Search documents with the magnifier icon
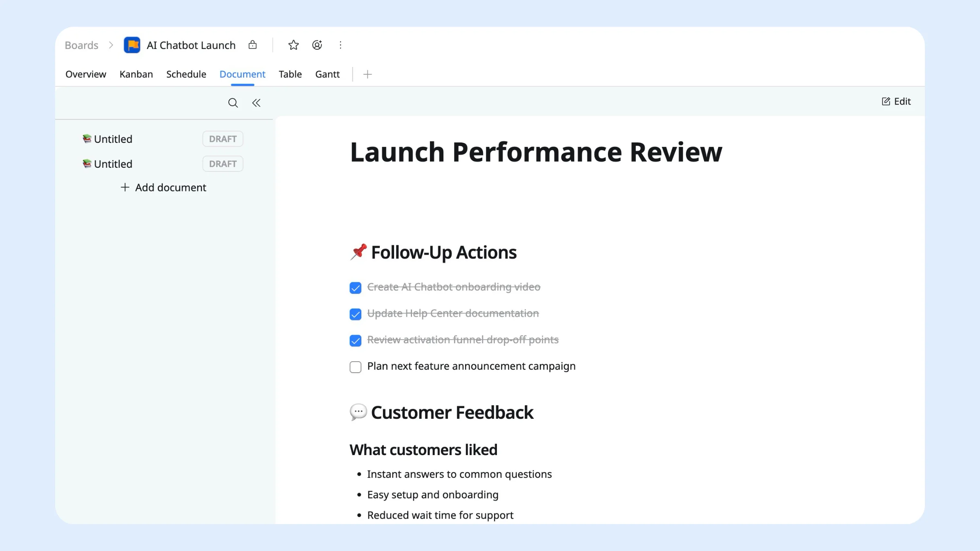The image size is (980, 551). [x=233, y=103]
